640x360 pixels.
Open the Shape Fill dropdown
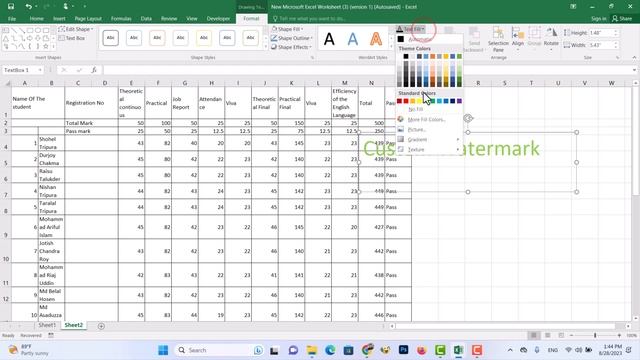pyautogui.click(x=287, y=29)
